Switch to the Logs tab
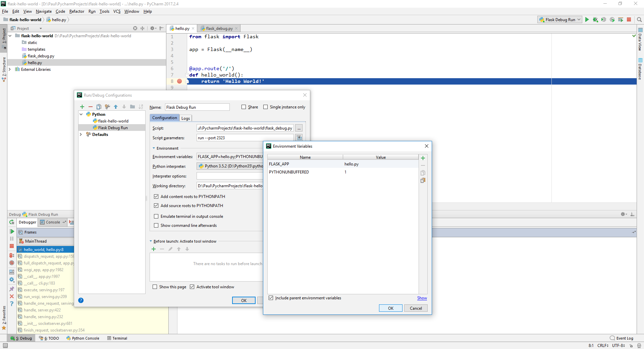 click(185, 118)
